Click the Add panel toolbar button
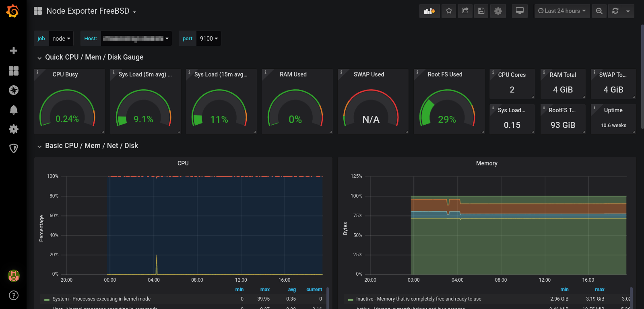The image size is (644, 309). tap(429, 11)
